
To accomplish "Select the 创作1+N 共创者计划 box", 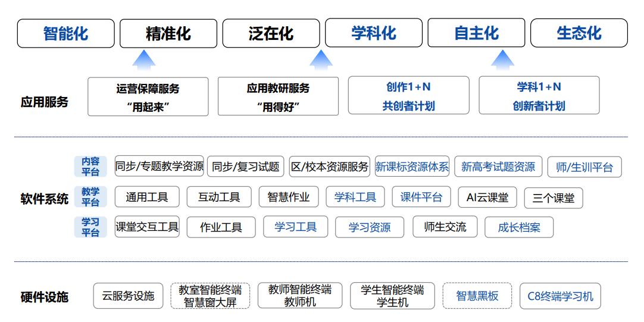I will point(408,96).
